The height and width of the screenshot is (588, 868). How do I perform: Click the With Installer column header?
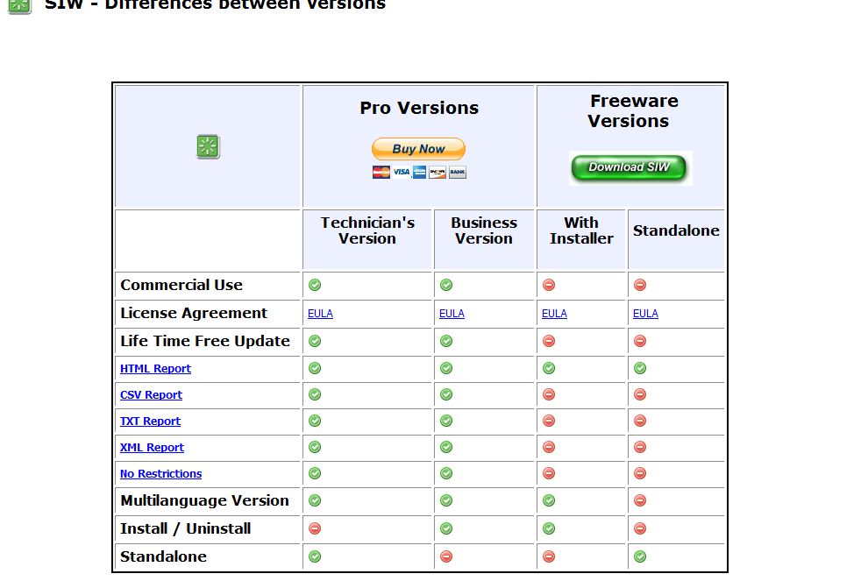tap(581, 230)
